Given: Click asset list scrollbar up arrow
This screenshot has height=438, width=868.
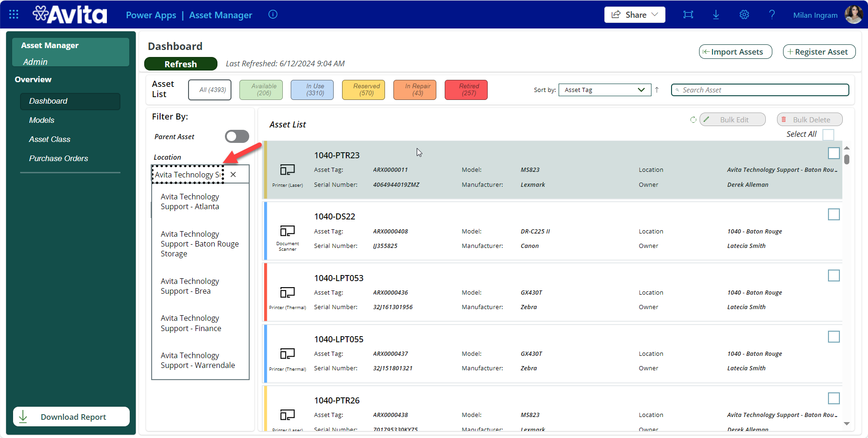Looking at the screenshot, I should tap(847, 148).
